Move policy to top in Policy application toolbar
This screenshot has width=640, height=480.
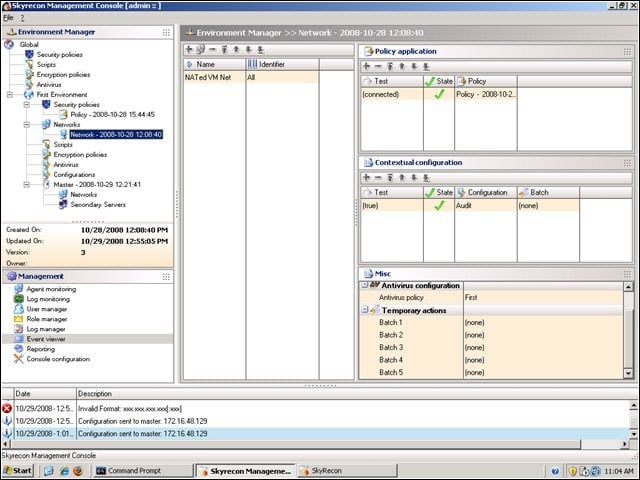tap(390, 66)
